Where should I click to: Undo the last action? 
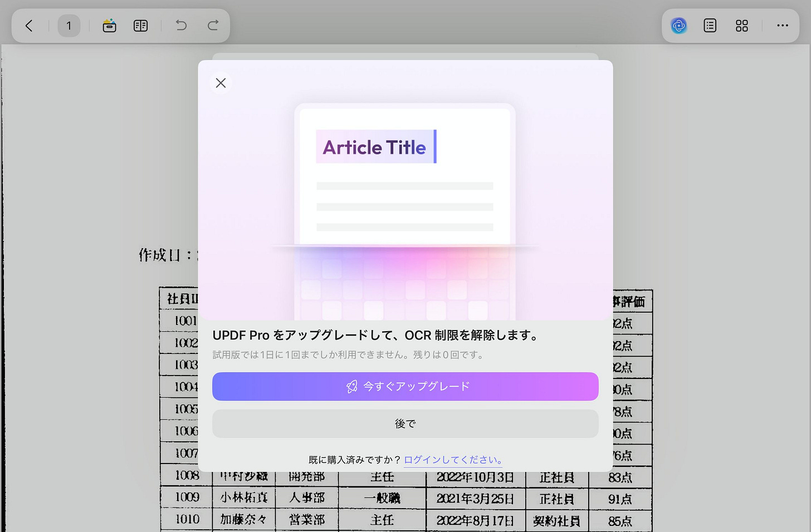click(x=180, y=26)
